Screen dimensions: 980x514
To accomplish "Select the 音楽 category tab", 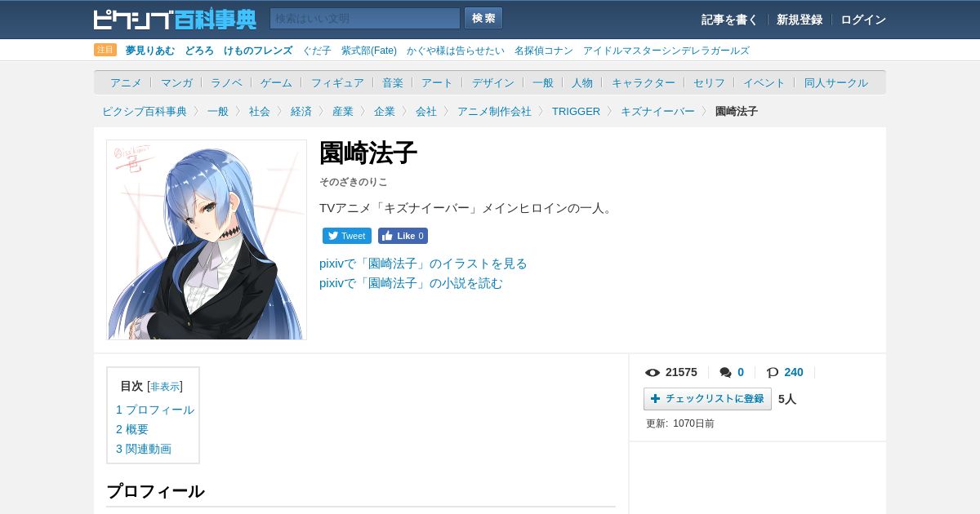I will click(x=393, y=82).
